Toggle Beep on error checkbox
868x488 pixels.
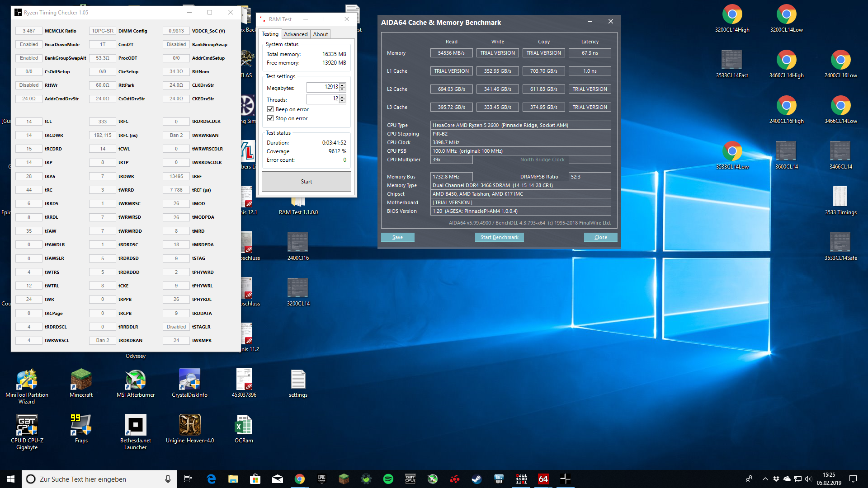(x=270, y=109)
